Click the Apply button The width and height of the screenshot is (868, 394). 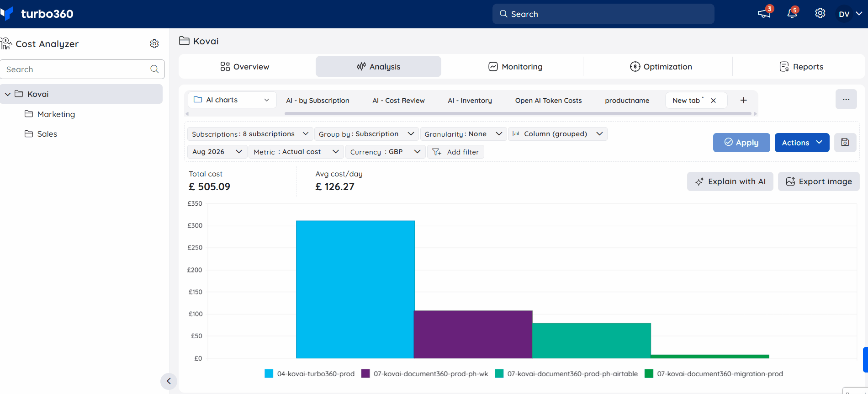click(741, 142)
